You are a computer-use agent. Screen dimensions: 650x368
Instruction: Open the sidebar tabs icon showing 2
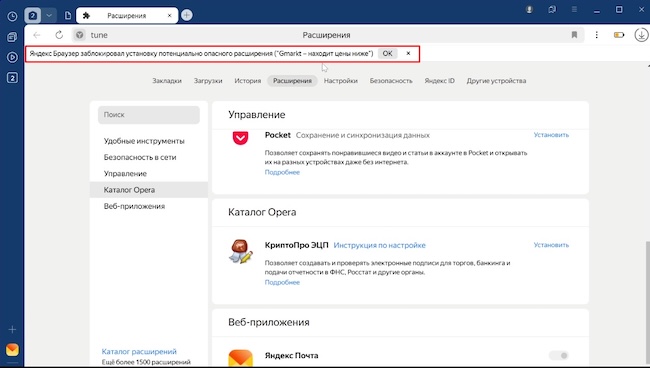tap(12, 77)
